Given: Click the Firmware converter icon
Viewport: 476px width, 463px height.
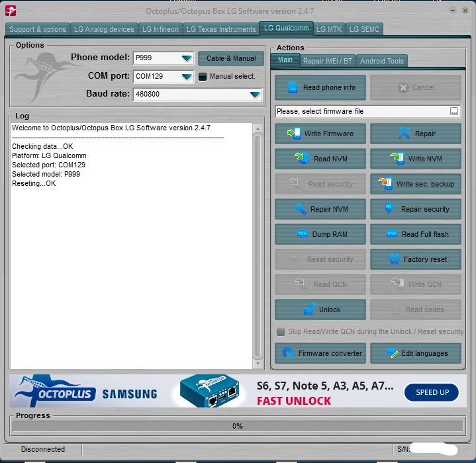Looking at the screenshot, I should pos(287,353).
